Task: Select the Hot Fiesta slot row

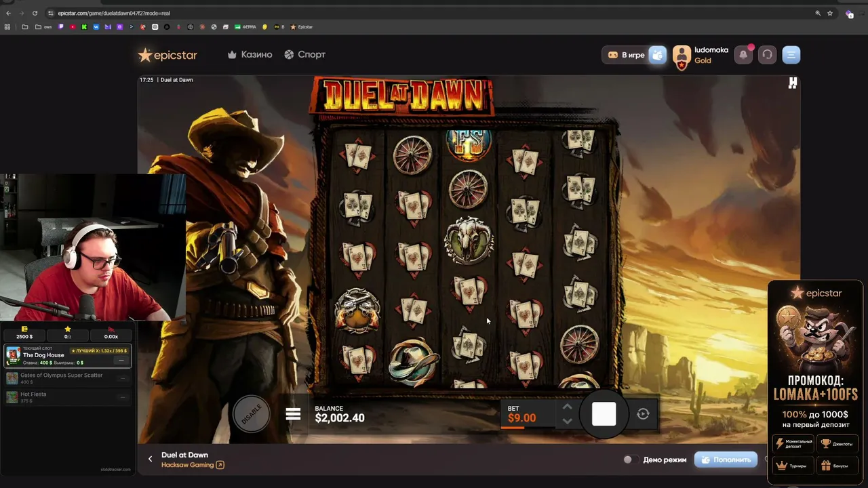Action: [68, 397]
